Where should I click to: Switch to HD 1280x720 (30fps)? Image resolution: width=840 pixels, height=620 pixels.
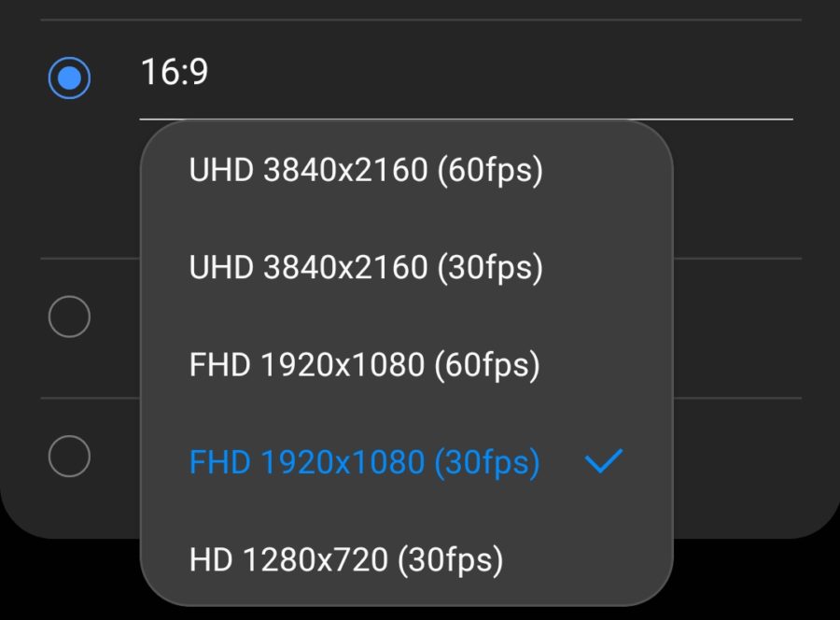coord(345,559)
